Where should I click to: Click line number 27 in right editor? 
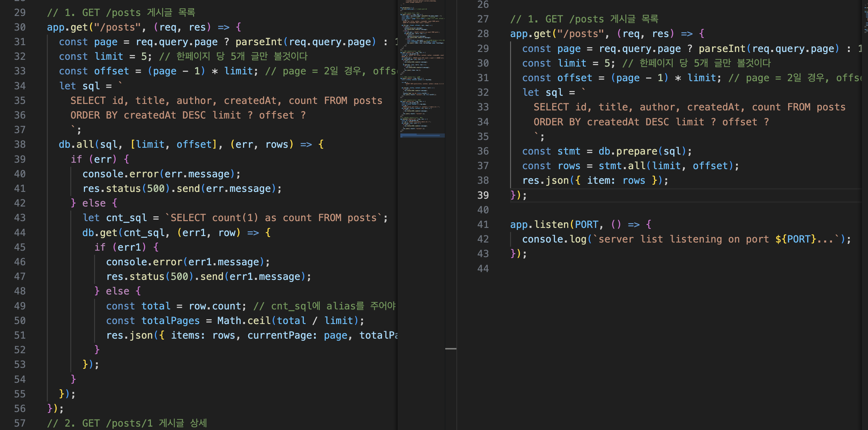[x=483, y=19]
